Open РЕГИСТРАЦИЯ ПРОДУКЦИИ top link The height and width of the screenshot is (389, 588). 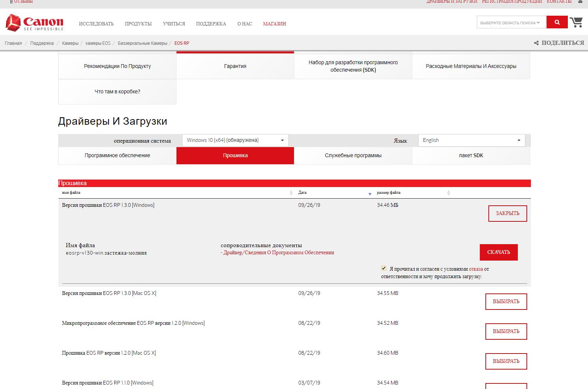pos(512,1)
